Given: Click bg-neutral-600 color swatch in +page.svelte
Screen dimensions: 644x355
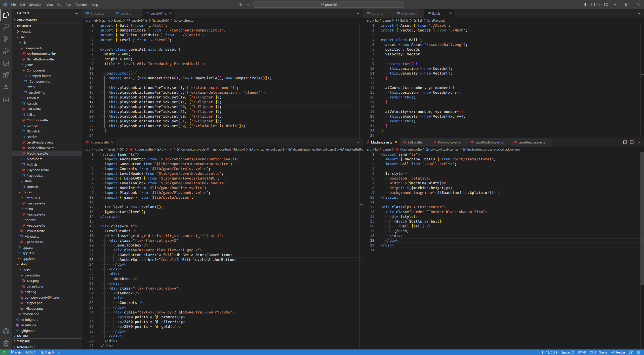Looking at the screenshot, I should tap(180, 312).
